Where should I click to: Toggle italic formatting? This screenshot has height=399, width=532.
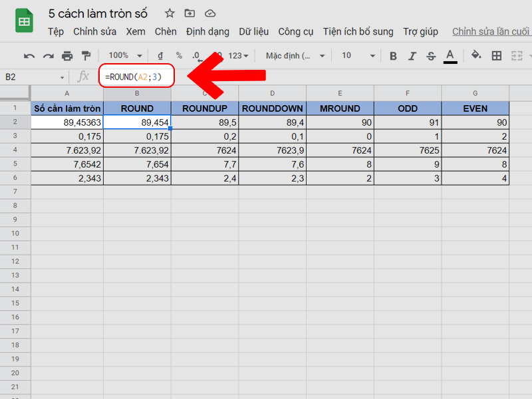[412, 56]
